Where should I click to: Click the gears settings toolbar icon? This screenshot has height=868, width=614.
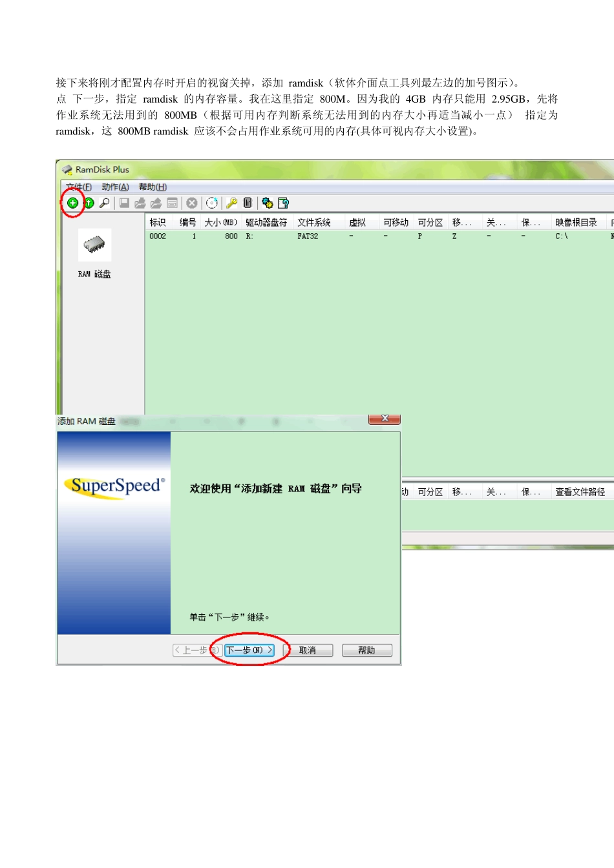click(267, 203)
